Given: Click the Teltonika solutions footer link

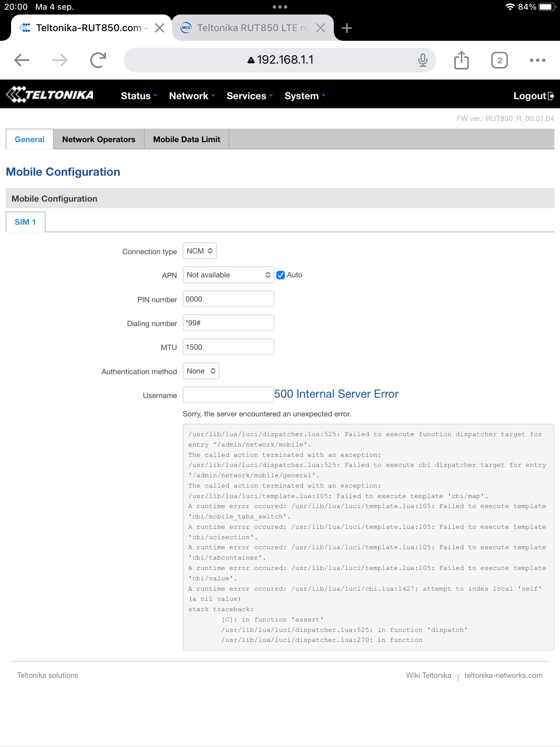Looking at the screenshot, I should click(48, 675).
